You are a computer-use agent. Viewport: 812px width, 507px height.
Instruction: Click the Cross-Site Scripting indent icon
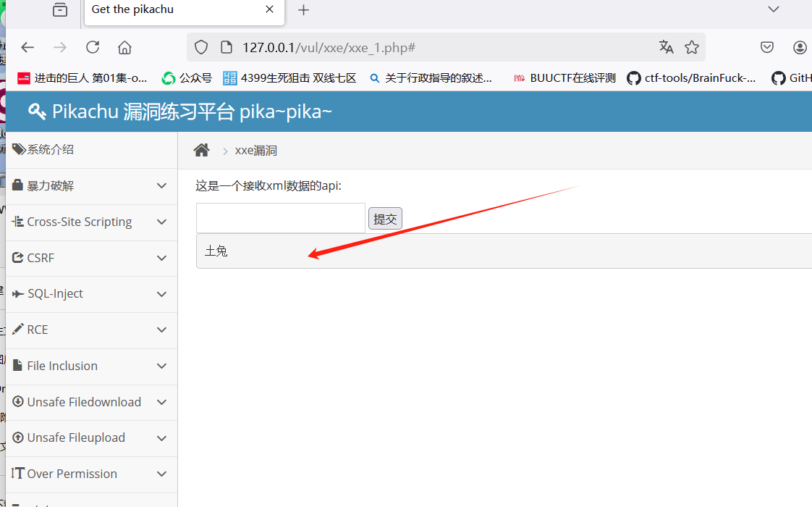tap(17, 222)
